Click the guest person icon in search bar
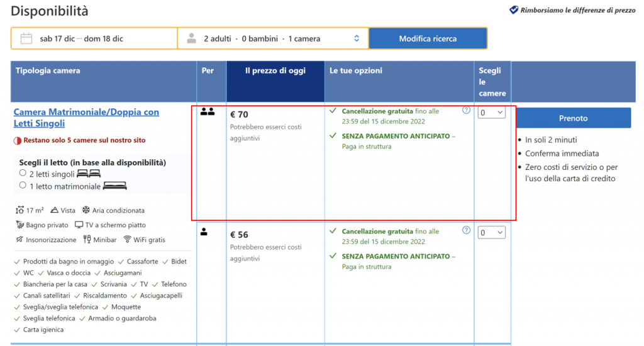This screenshot has width=644, height=346. [191, 38]
